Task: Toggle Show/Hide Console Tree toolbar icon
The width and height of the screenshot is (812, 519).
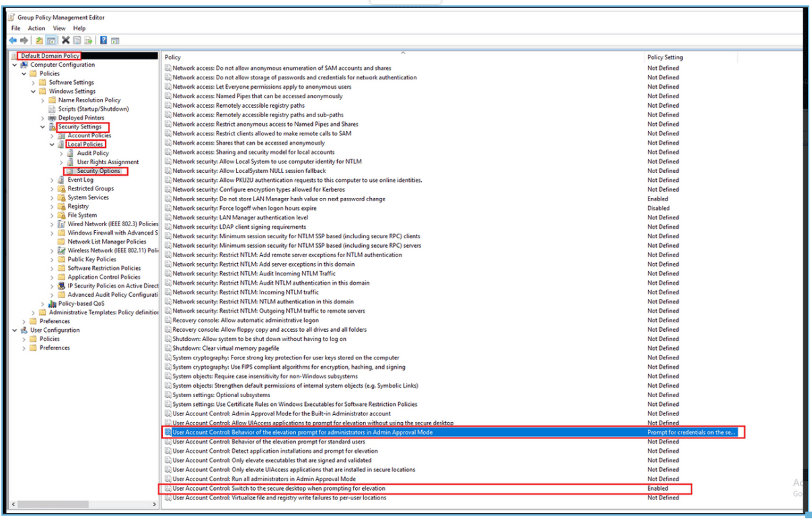Action: 51,40
